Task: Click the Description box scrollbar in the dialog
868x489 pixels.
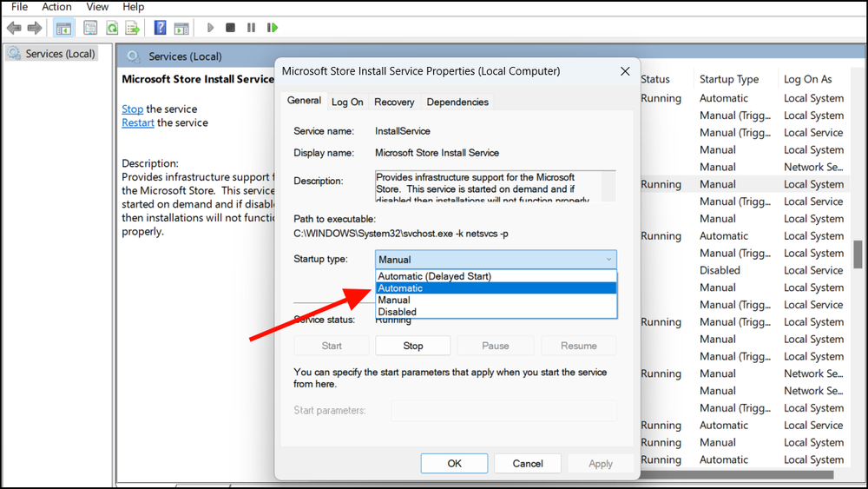Action: [608, 186]
